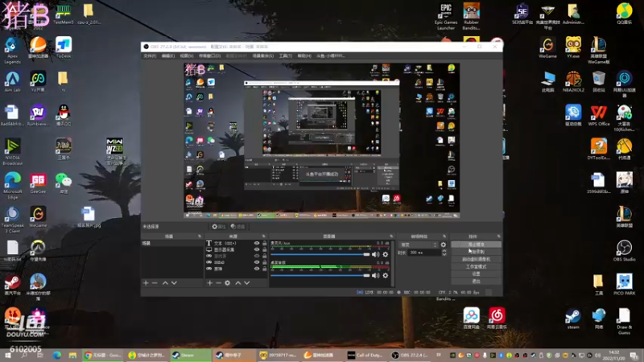Image resolution: width=644 pixels, height=362 pixels.
Task: Open the scene transition type dropdown
Action: (418, 245)
